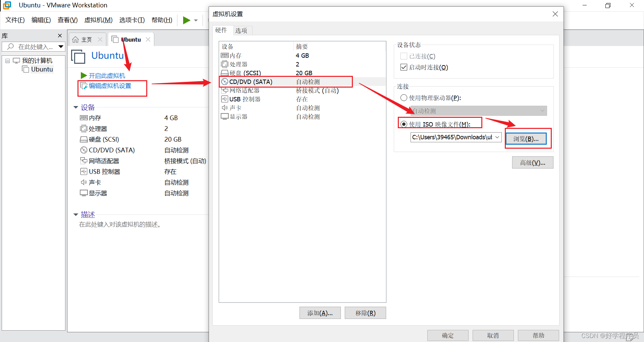
Task: Select 使用物理驱动器(P) radio button
Action: (404, 98)
